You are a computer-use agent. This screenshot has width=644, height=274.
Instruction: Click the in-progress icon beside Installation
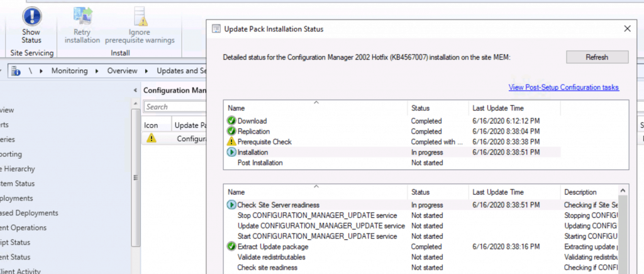(x=231, y=152)
